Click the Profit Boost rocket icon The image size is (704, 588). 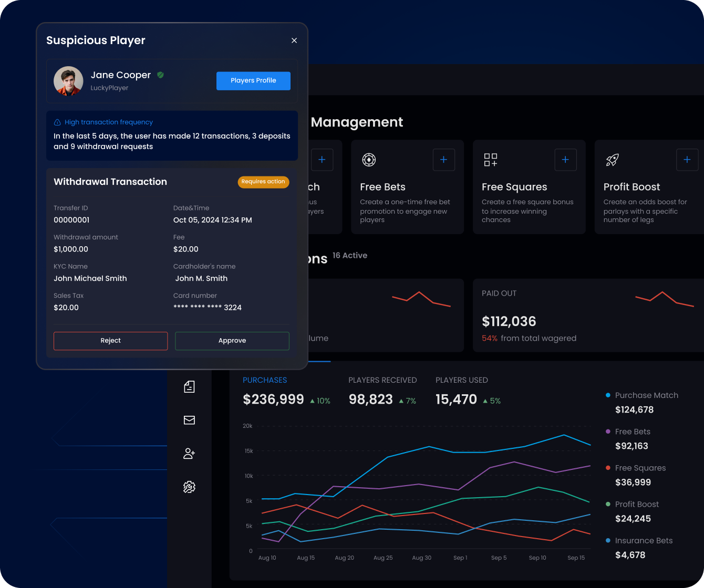612,160
